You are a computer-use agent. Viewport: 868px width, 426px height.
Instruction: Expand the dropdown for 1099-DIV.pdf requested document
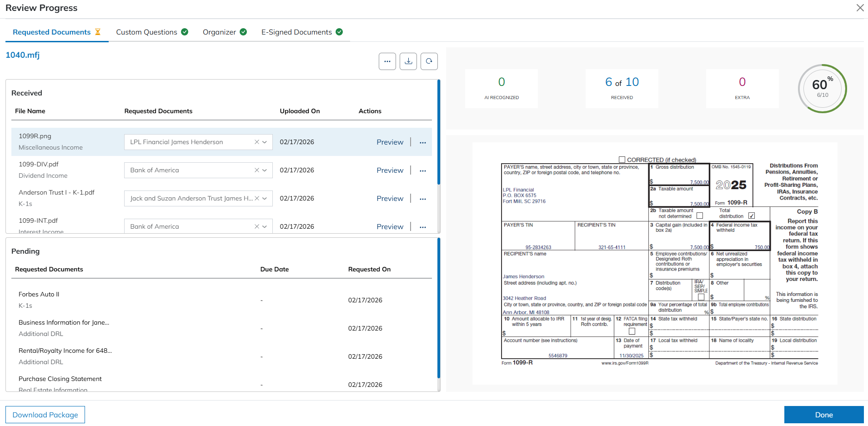[x=265, y=170]
